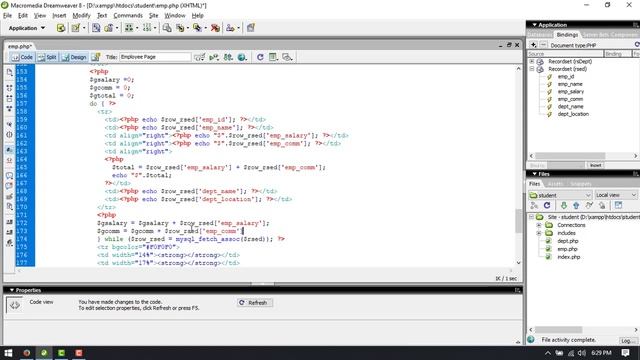640x360 pixels.
Task: Select emp_salary binding field
Action: point(571,91)
